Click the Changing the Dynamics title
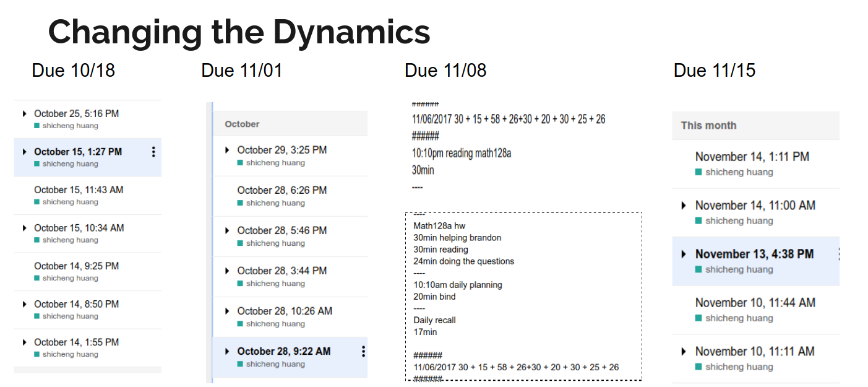868x387 pixels. [239, 32]
